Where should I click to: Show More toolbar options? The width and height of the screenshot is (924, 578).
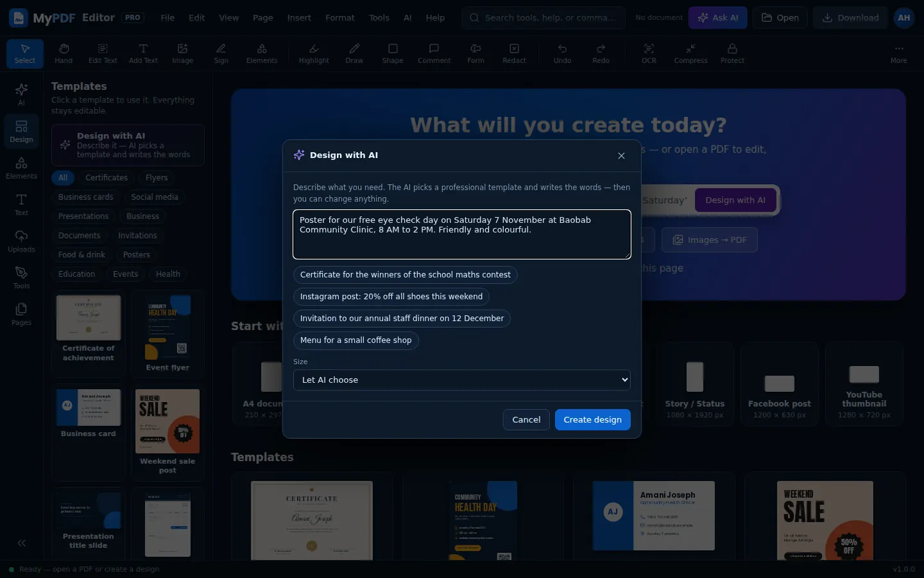pos(898,53)
